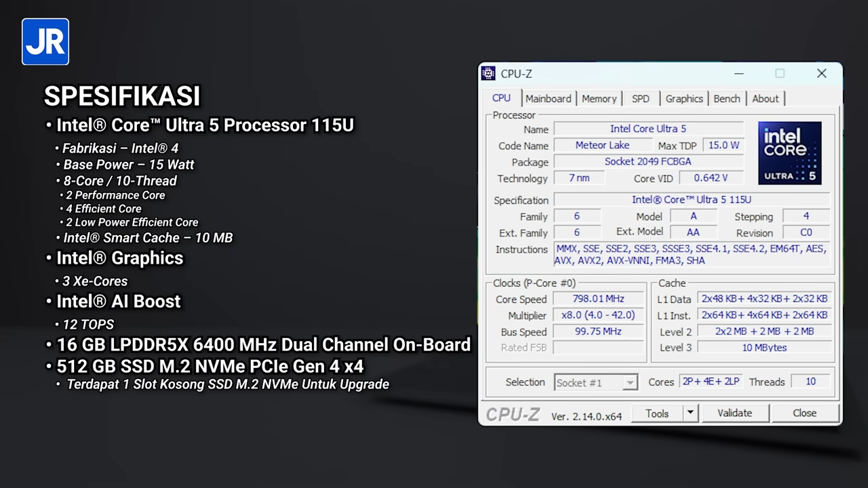The width and height of the screenshot is (868, 488).
Task: Show the About tab
Action: (765, 99)
